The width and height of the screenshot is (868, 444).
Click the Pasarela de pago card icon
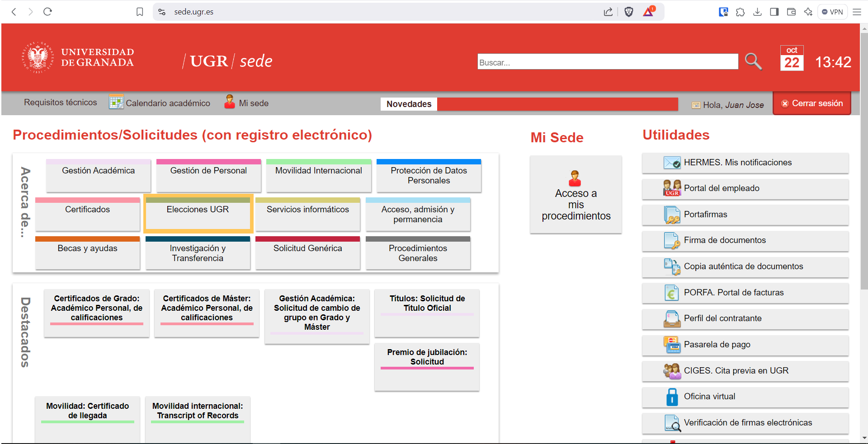(x=672, y=345)
